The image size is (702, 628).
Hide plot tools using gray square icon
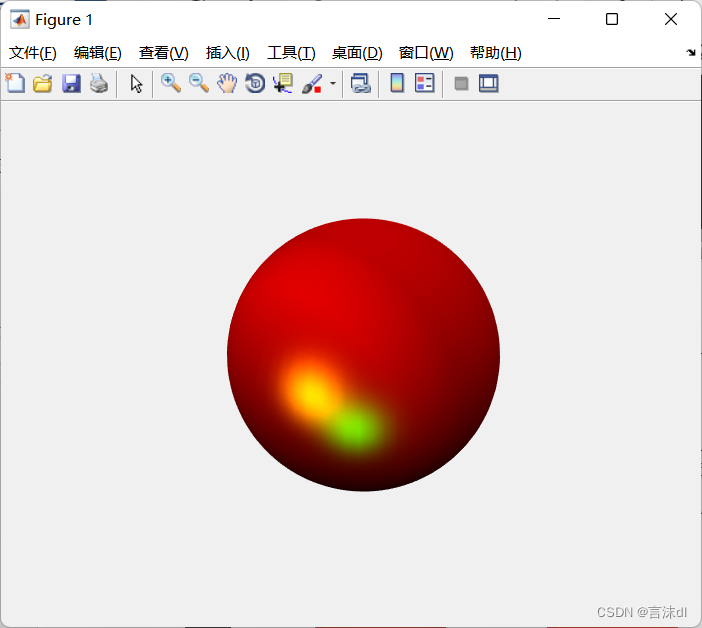[461, 84]
